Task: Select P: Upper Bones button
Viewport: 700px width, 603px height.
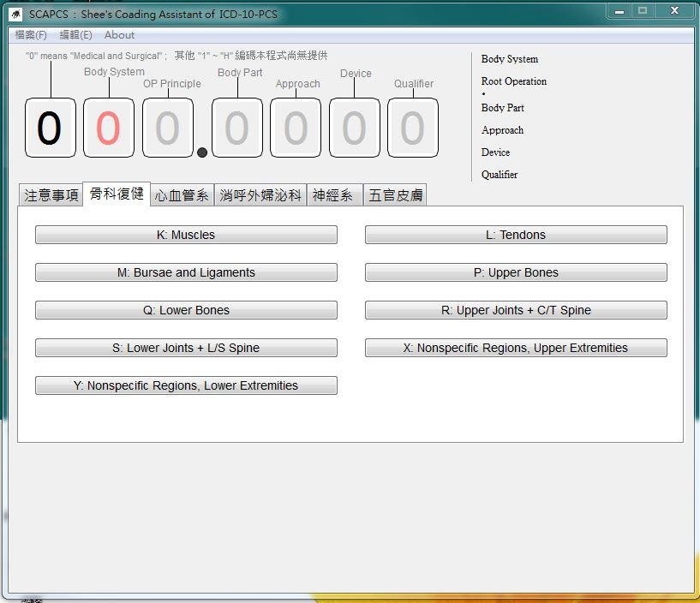Action: [516, 272]
